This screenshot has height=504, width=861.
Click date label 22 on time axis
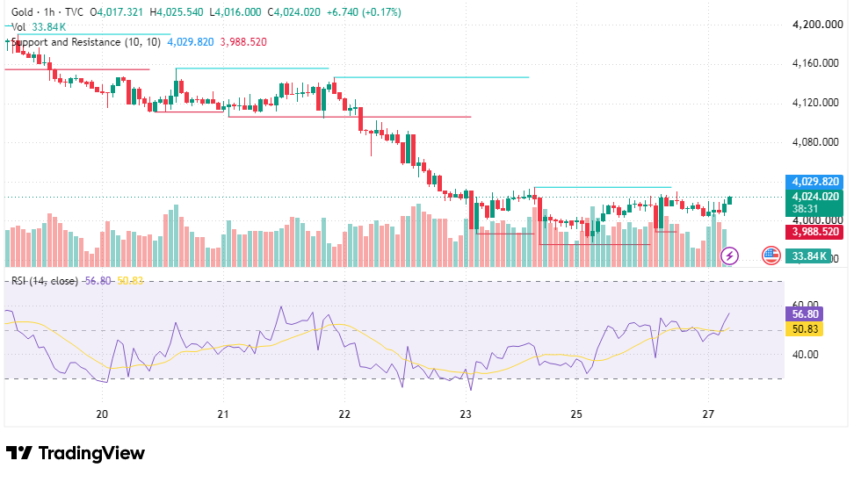coord(344,414)
